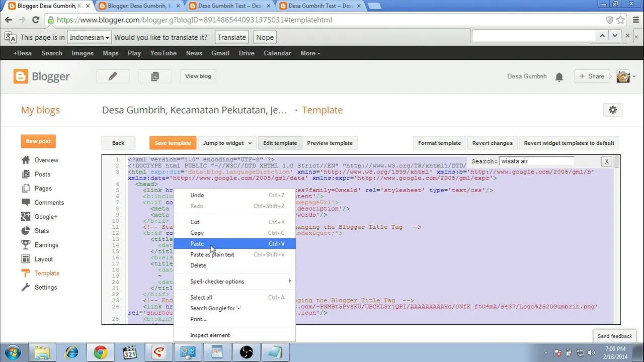Click Revert changes button
This screenshot has height=362, width=644.
(492, 143)
